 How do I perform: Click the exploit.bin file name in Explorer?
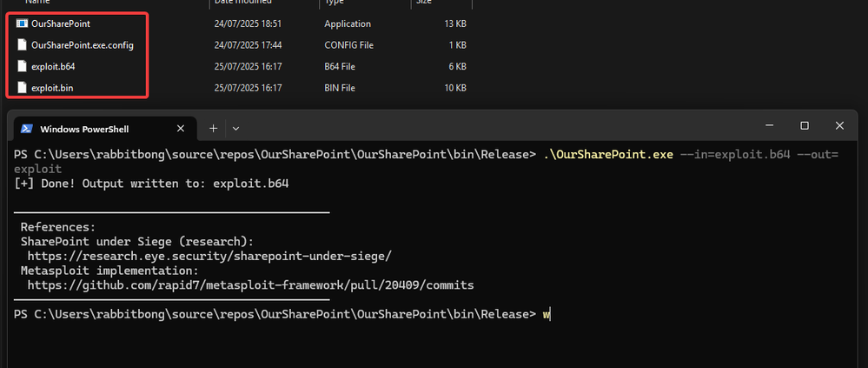[x=53, y=88]
